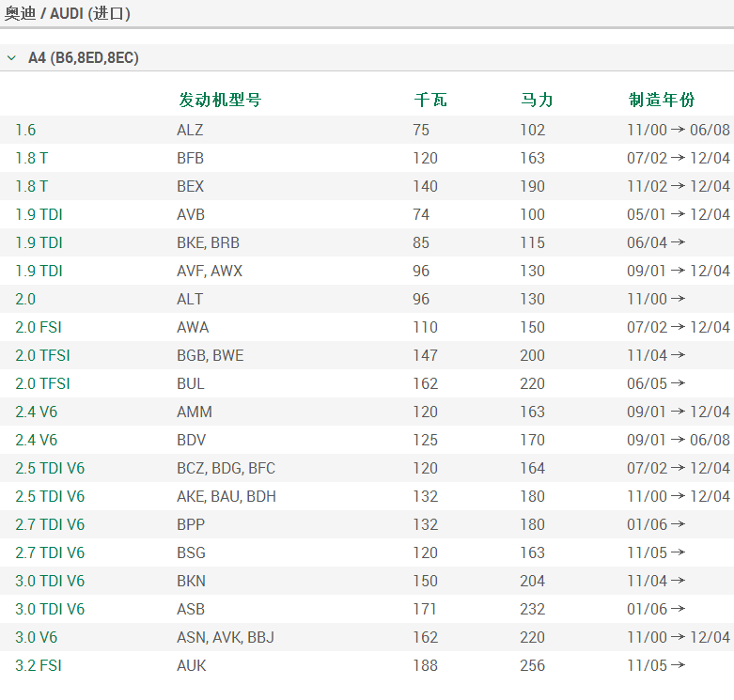This screenshot has height=700, width=734.
Task: Select the ALT engine code cell
Action: (x=190, y=299)
